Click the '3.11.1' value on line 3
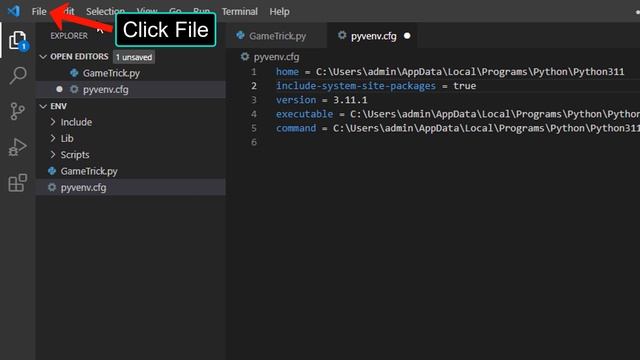The width and height of the screenshot is (640, 360). click(x=350, y=100)
